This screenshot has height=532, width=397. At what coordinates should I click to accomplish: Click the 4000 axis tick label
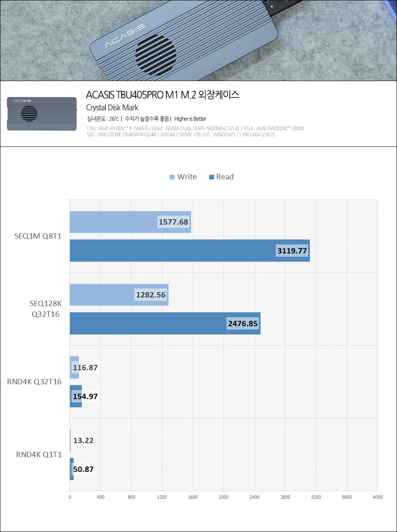pyautogui.click(x=377, y=497)
